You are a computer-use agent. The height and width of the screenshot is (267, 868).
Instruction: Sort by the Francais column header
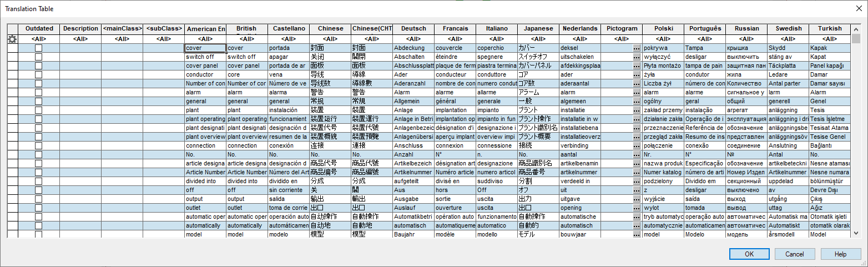point(455,29)
